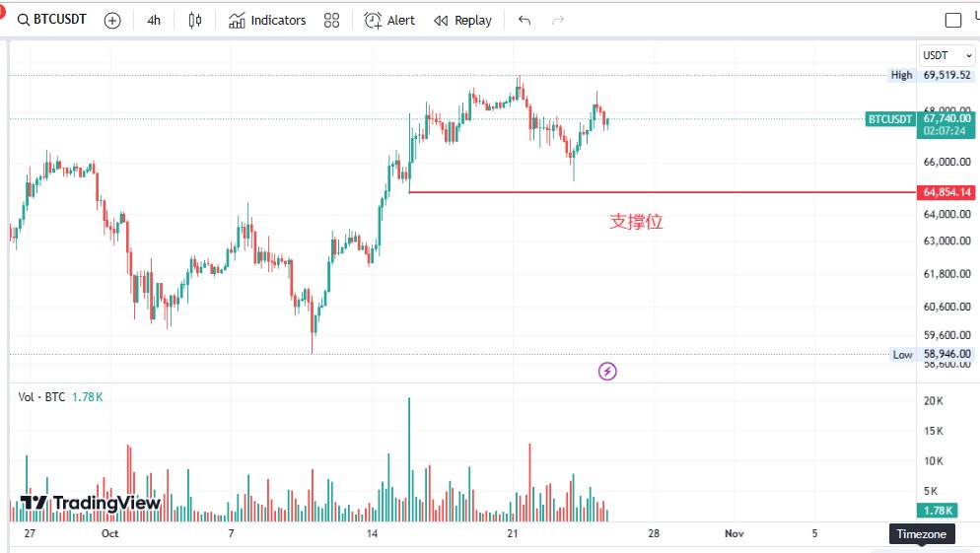Click the add symbol plus icon
The height and width of the screenshot is (553, 980).
click(112, 21)
